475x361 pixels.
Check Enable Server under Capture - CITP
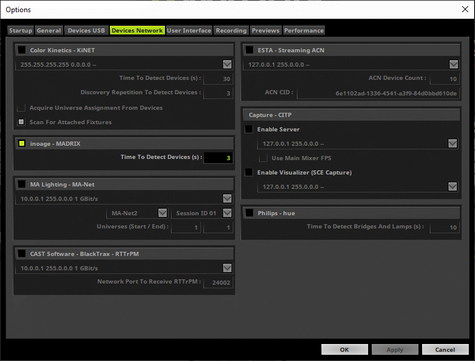249,129
